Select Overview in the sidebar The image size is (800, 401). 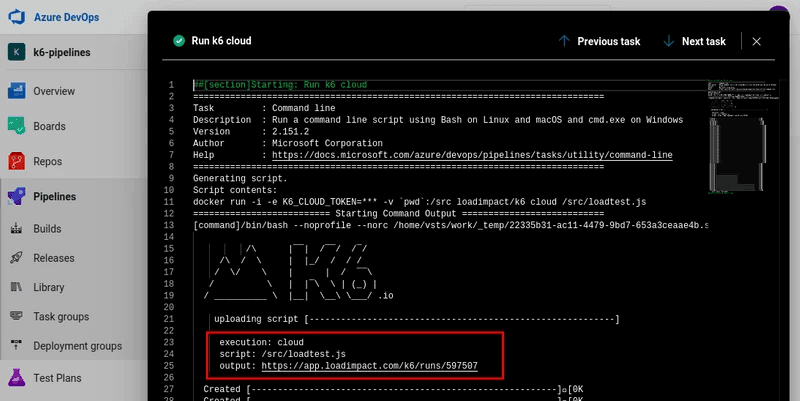click(54, 91)
